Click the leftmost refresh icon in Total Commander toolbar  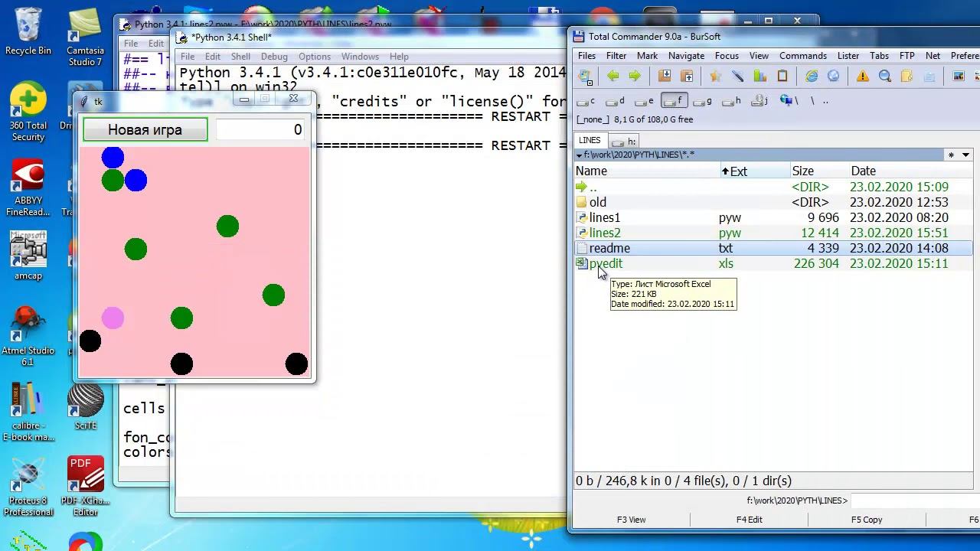click(585, 76)
